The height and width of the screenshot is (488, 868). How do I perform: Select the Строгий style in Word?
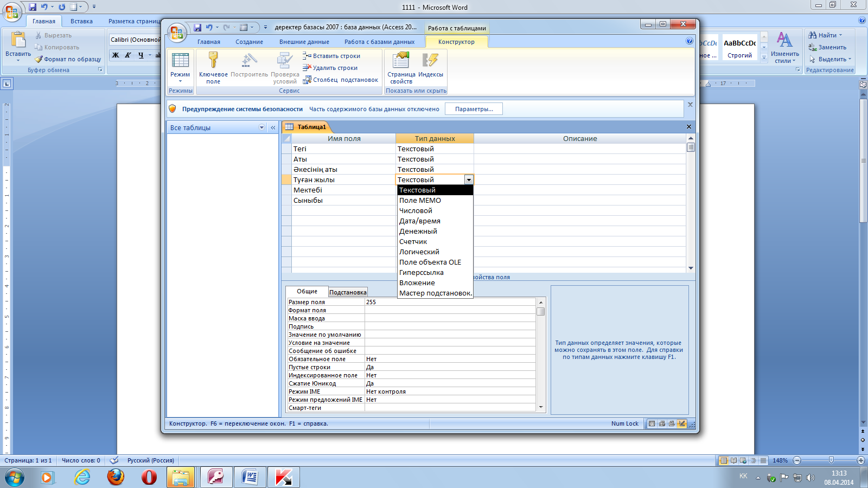point(739,48)
